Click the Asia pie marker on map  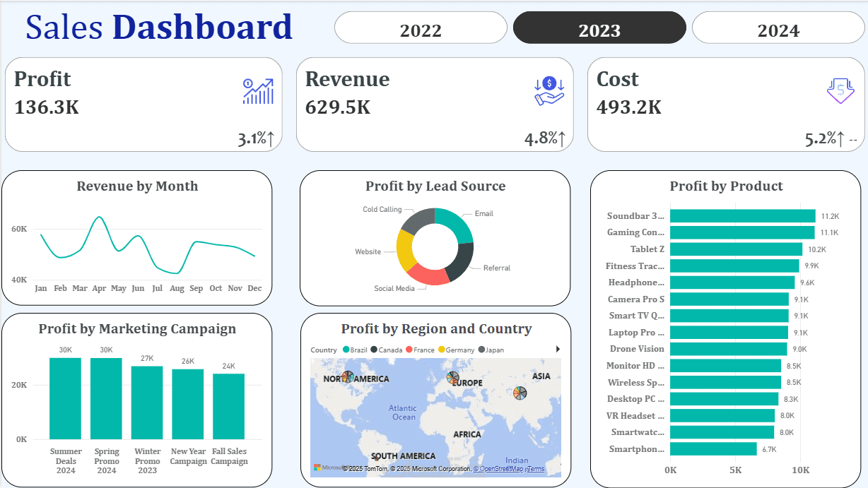point(520,392)
